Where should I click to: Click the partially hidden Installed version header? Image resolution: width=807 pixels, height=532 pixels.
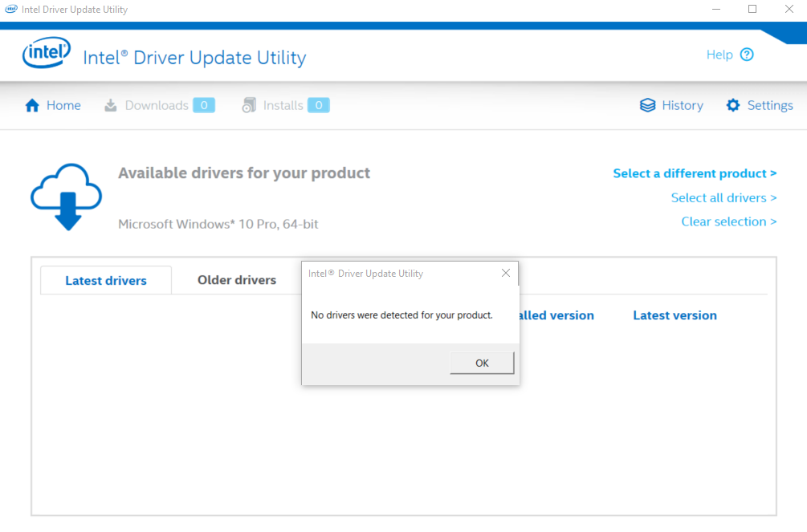tap(556, 315)
